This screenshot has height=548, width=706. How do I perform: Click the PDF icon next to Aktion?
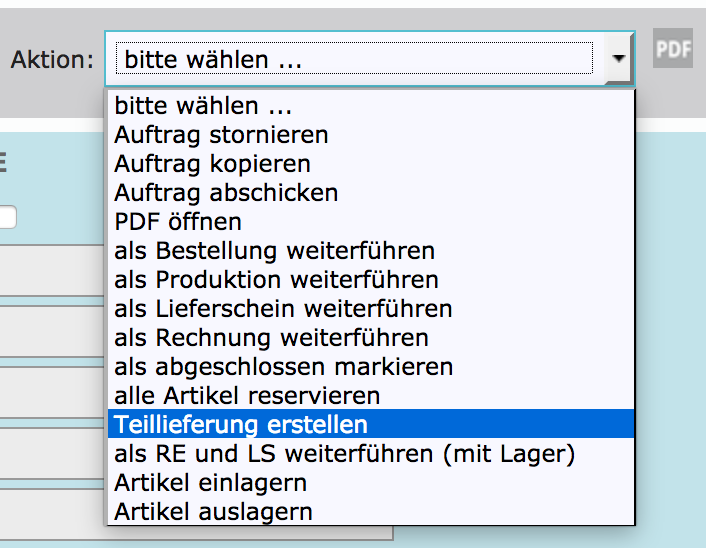673,49
